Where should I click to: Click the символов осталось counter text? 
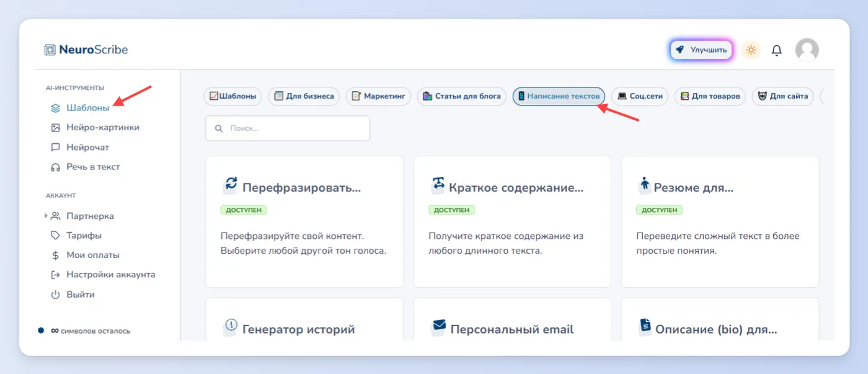coord(95,331)
